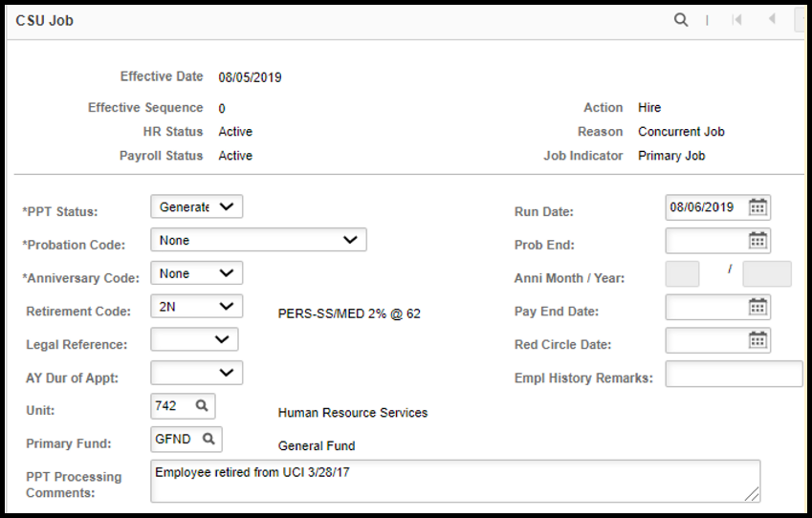Viewport: 812px width, 518px height.
Task: Open the Red Circle Date calendar icon
Action: 757,340
